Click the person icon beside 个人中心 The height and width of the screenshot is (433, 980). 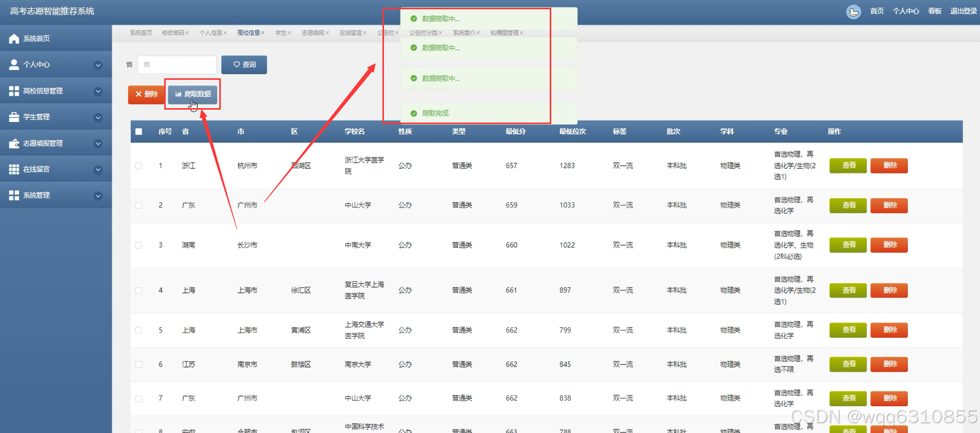14,64
